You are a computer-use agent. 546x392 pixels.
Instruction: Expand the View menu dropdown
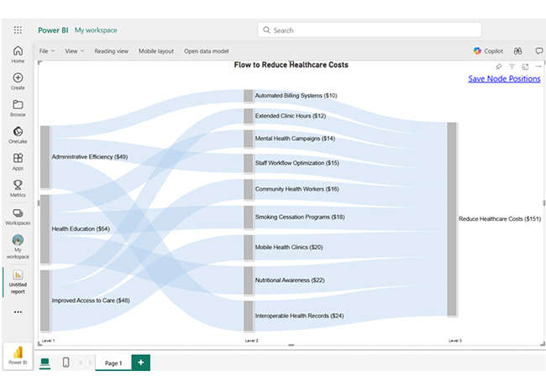click(x=74, y=50)
